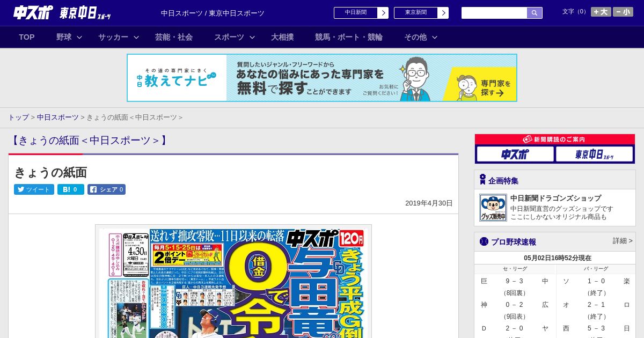Focus the header search input field

(494, 13)
